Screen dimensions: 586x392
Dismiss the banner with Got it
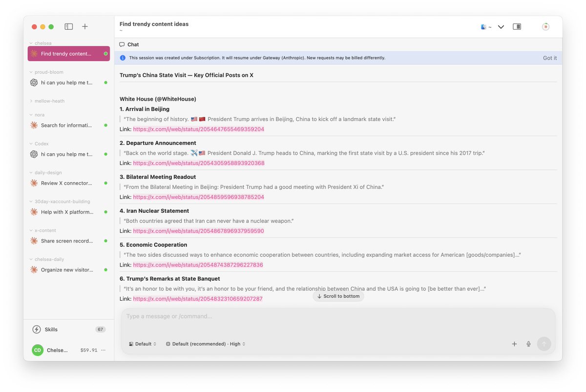pos(550,58)
